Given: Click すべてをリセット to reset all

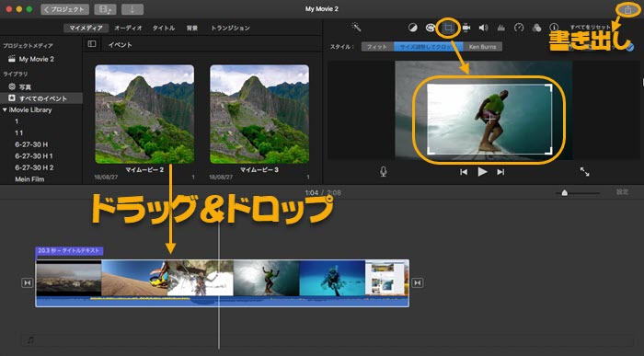Looking at the screenshot, I should click(x=591, y=28).
